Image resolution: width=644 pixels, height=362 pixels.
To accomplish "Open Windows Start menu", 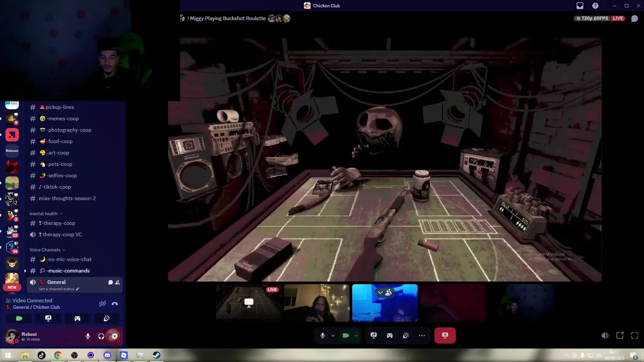I will (8, 355).
